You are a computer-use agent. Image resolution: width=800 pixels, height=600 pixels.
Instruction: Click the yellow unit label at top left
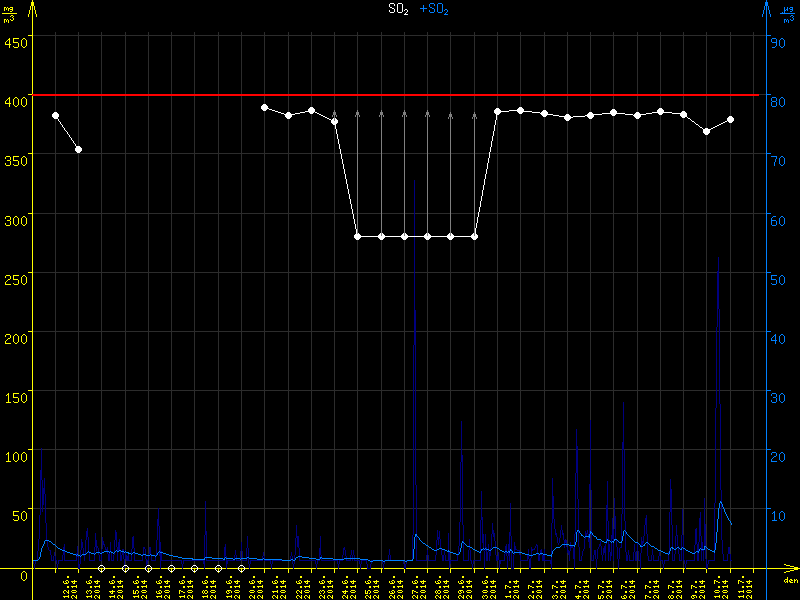(x=9, y=14)
